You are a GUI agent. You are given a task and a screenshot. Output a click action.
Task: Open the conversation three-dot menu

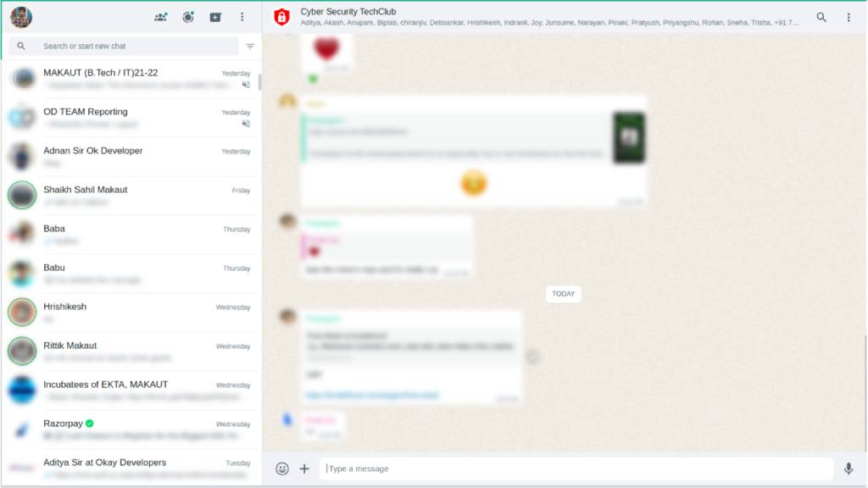849,17
